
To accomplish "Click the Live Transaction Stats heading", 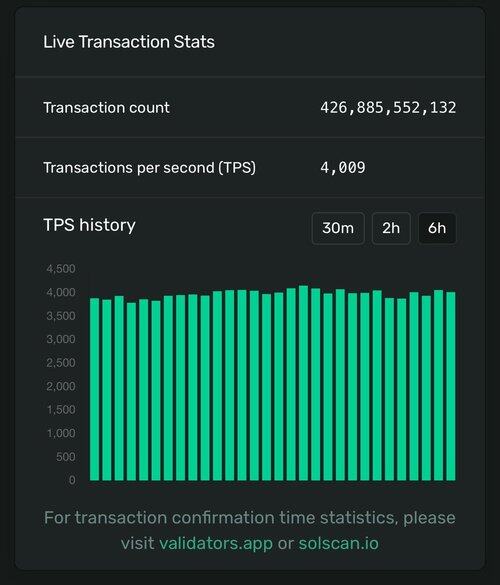I will [x=129, y=42].
